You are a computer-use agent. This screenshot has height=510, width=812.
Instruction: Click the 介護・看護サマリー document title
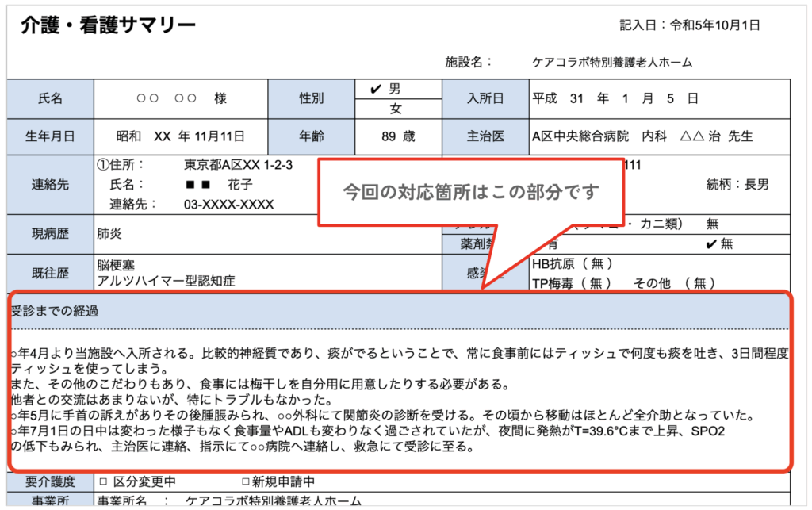tap(107, 26)
